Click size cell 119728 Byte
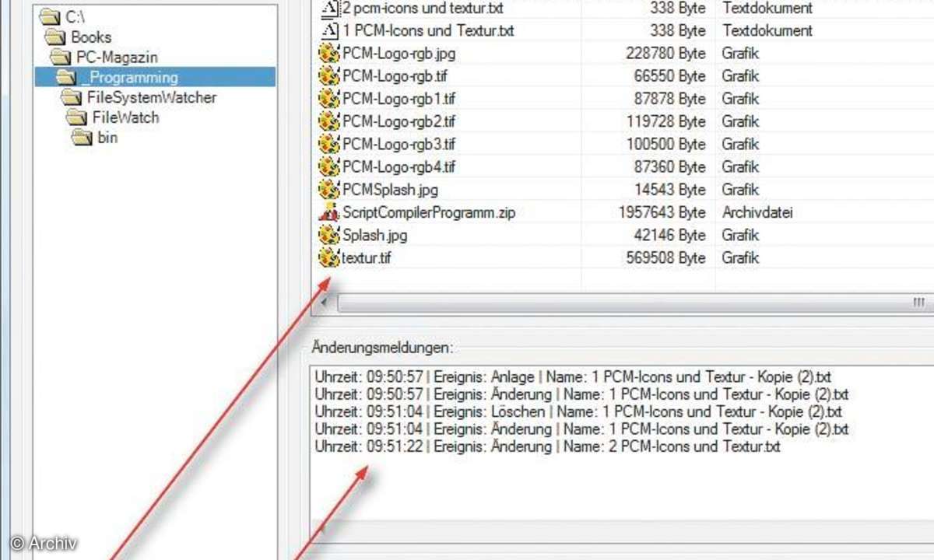The width and height of the screenshot is (934, 560). pos(665,121)
